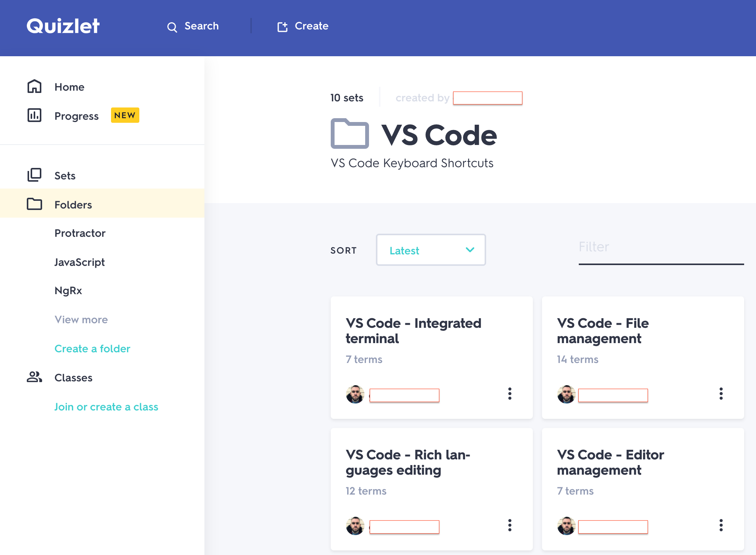Image resolution: width=756 pixels, height=555 pixels.
Task: Click the Filter input field
Action: pos(661,247)
